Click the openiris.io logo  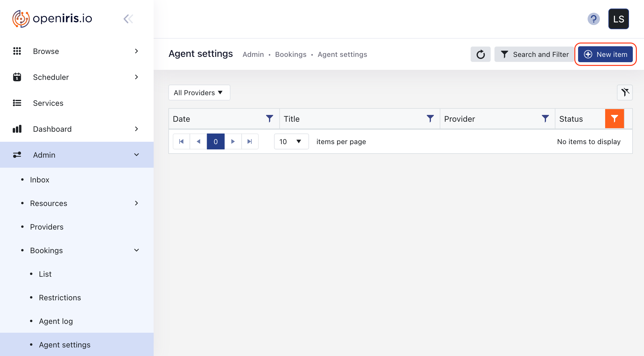click(x=52, y=19)
